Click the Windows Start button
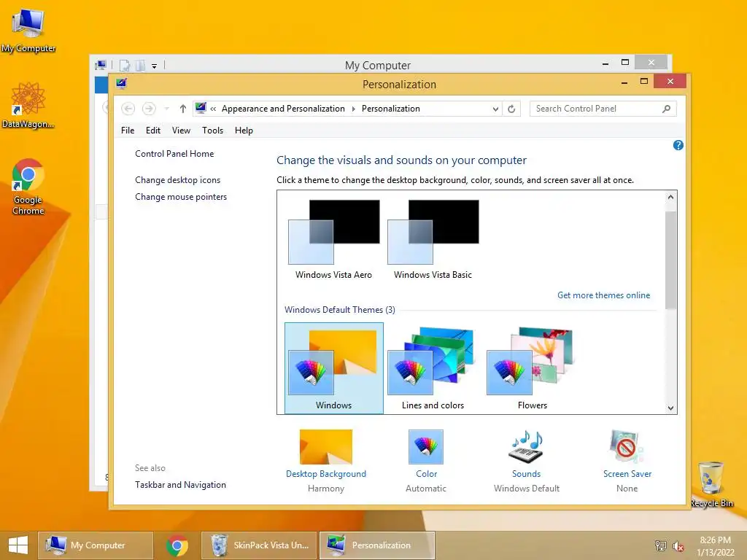 coord(18,545)
